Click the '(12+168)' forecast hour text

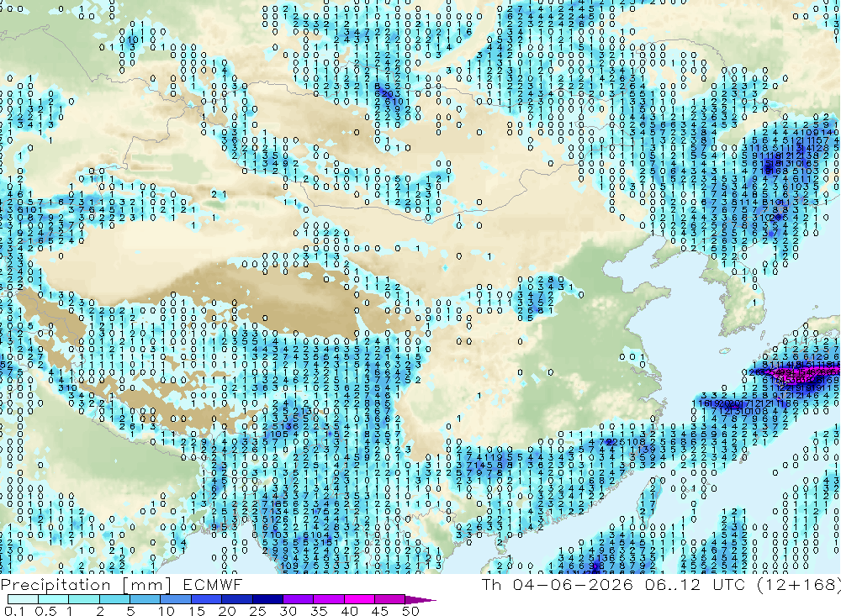(x=799, y=584)
